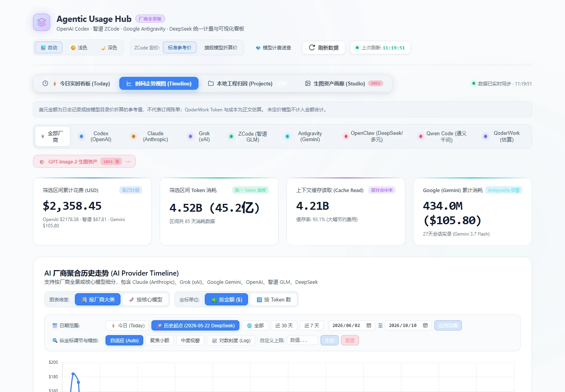
Task: Set axis unit to 按 Token 数
Action: coord(274,299)
